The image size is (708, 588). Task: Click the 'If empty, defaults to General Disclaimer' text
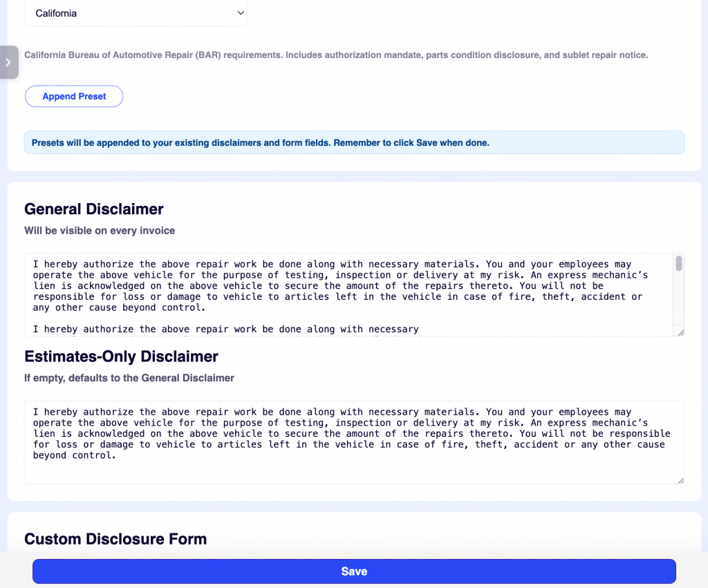pos(129,378)
